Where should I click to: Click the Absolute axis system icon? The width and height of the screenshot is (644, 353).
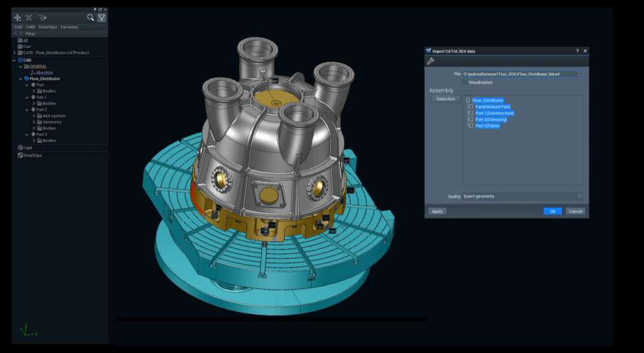33,72
